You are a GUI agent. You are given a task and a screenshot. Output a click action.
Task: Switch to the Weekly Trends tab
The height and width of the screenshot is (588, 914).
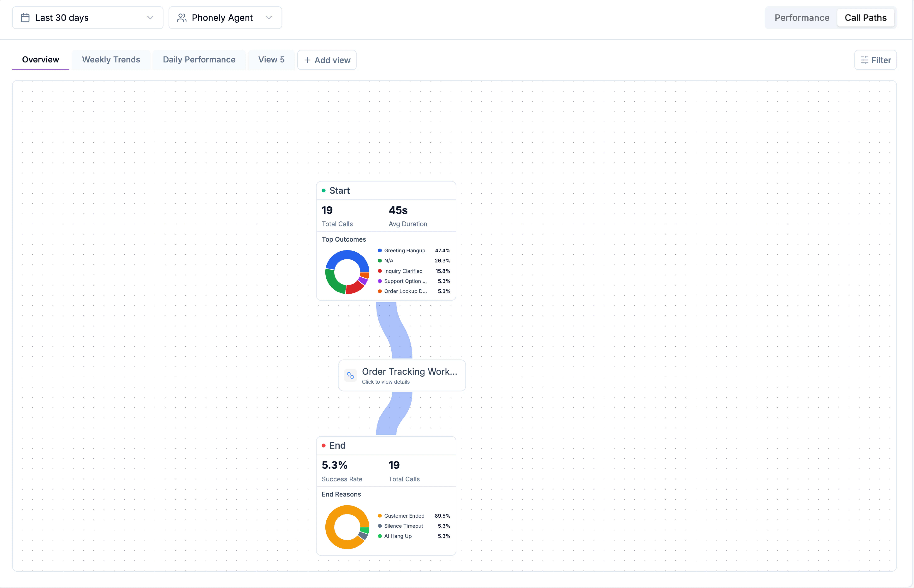click(111, 60)
